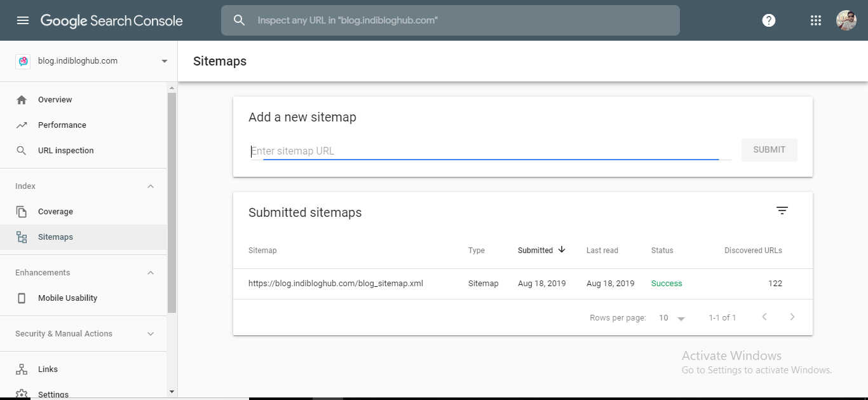Image resolution: width=868 pixels, height=400 pixels.
Task: Click the Performance trend icon
Action: click(x=22, y=125)
